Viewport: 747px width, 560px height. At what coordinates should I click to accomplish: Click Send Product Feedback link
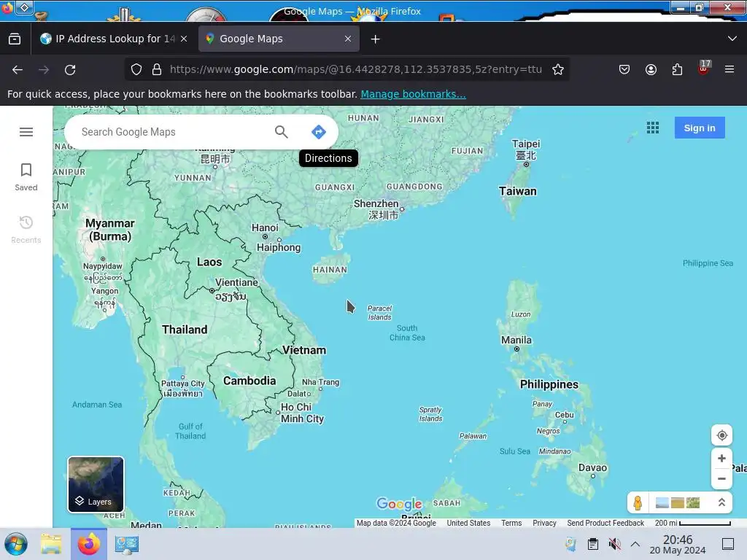coord(605,523)
